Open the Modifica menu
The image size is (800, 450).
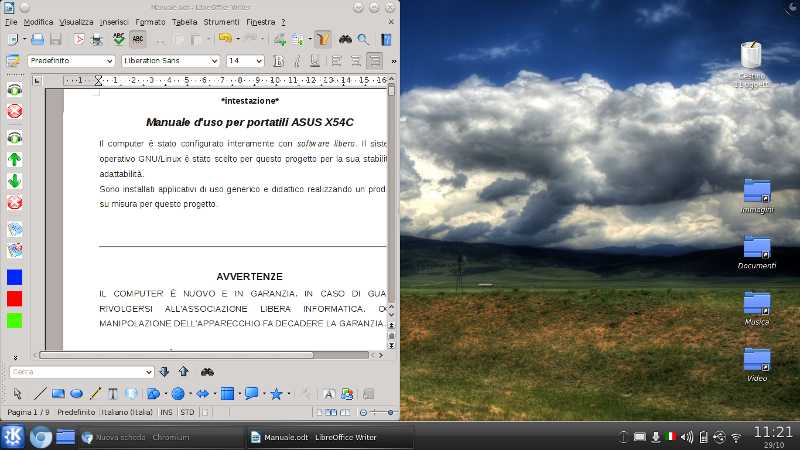38,22
